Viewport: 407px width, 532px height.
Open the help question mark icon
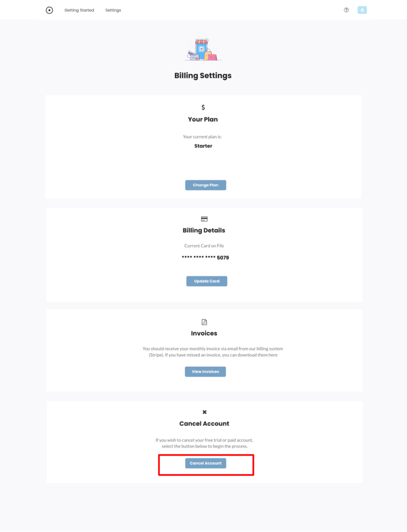click(x=346, y=10)
